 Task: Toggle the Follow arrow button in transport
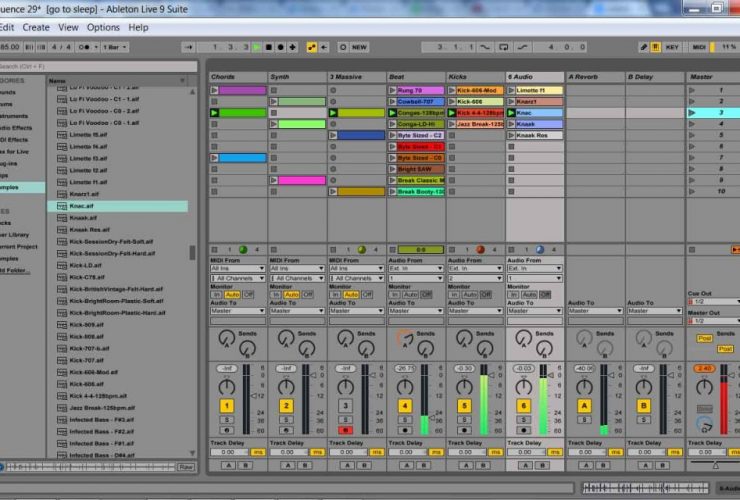(189, 47)
